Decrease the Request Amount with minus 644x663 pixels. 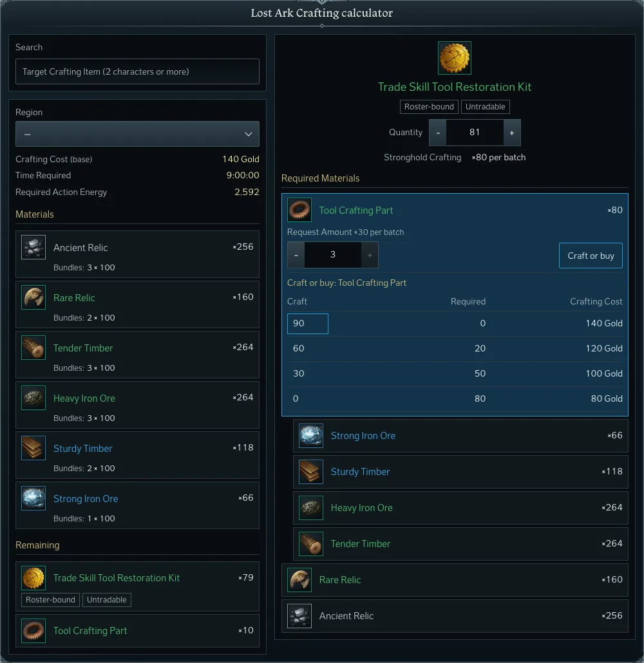[x=296, y=255]
